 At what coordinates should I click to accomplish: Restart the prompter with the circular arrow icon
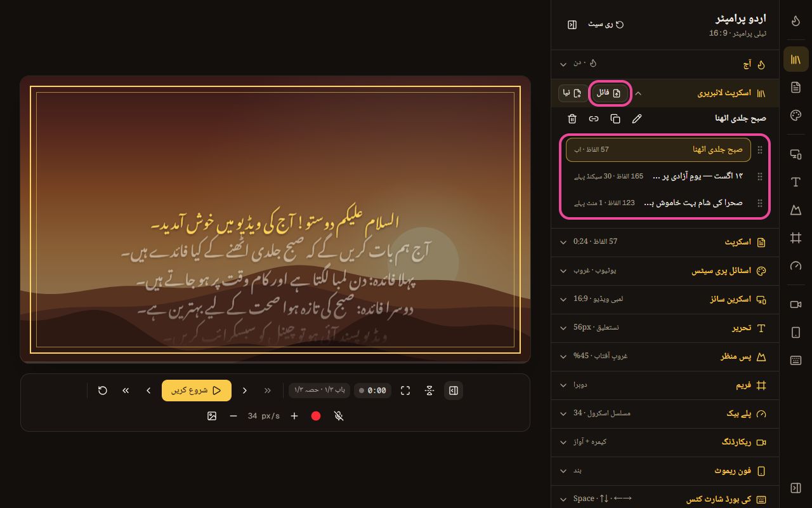click(x=103, y=391)
